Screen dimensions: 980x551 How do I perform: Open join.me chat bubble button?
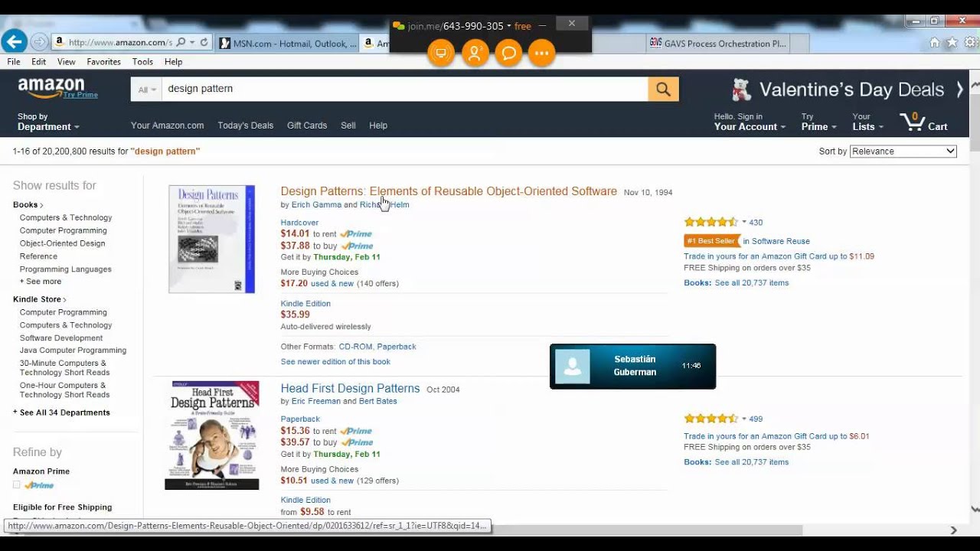(508, 53)
